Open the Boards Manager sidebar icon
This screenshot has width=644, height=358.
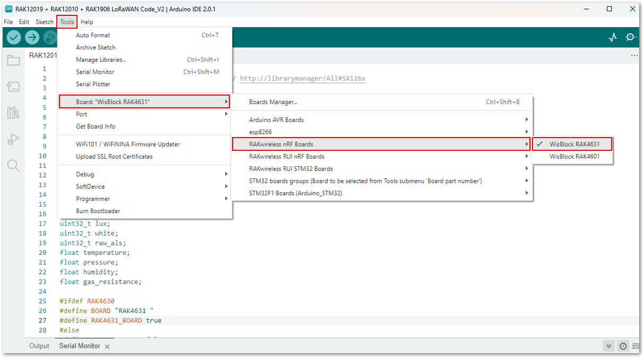tap(13, 87)
